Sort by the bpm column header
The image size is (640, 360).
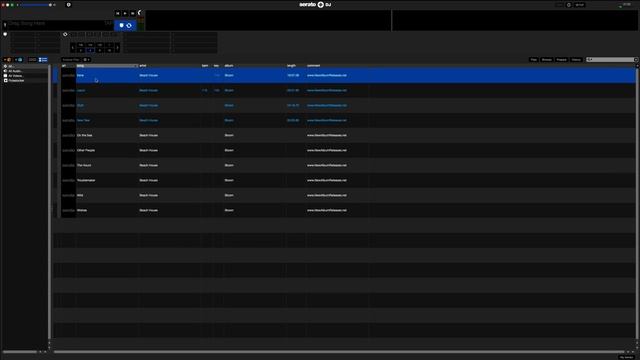pyautogui.click(x=206, y=66)
